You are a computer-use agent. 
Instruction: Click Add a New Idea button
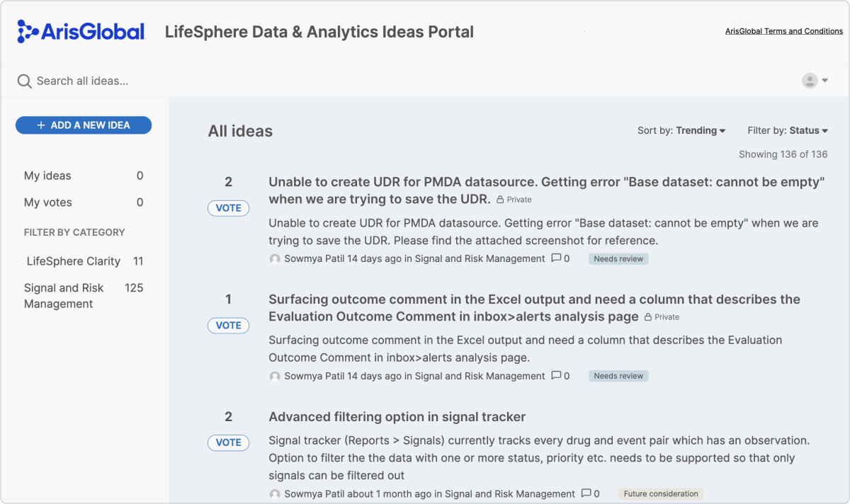point(84,125)
